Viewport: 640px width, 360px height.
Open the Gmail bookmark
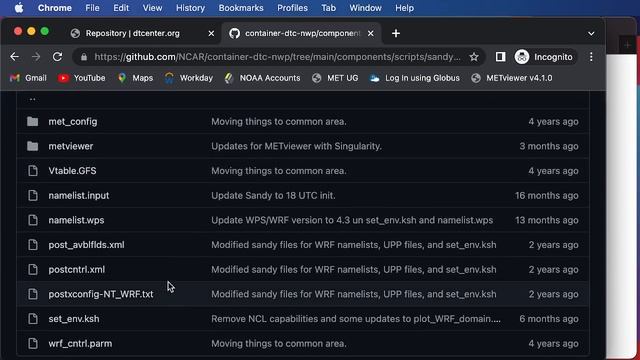[x=28, y=78]
